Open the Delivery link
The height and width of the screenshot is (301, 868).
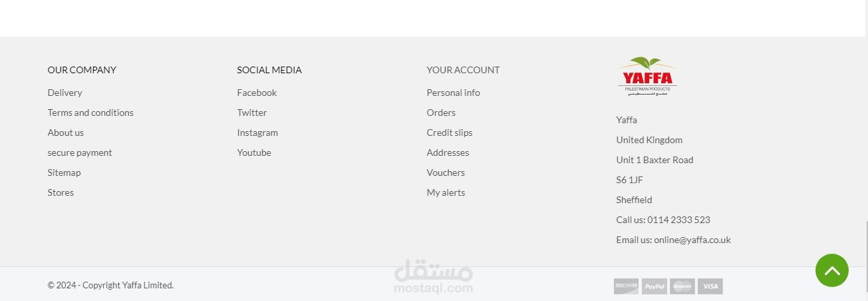click(x=65, y=93)
